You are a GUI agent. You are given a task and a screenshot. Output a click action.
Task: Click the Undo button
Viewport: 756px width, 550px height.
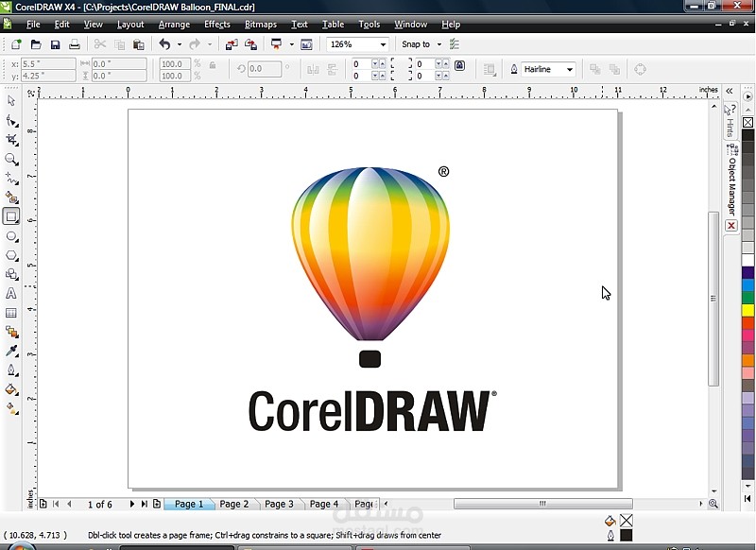(164, 43)
